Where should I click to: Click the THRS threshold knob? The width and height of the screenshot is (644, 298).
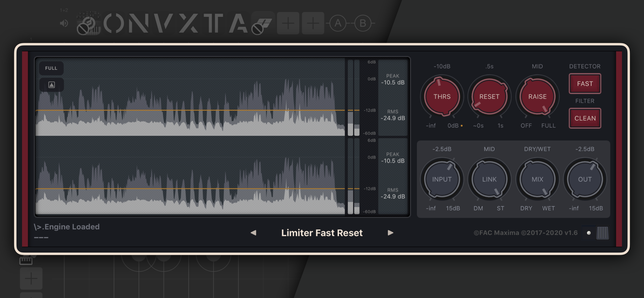[x=442, y=97]
